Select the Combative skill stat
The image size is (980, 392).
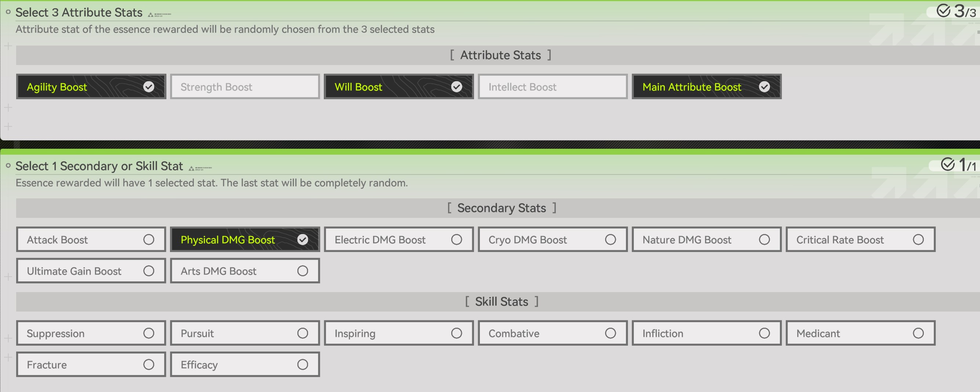(x=552, y=333)
